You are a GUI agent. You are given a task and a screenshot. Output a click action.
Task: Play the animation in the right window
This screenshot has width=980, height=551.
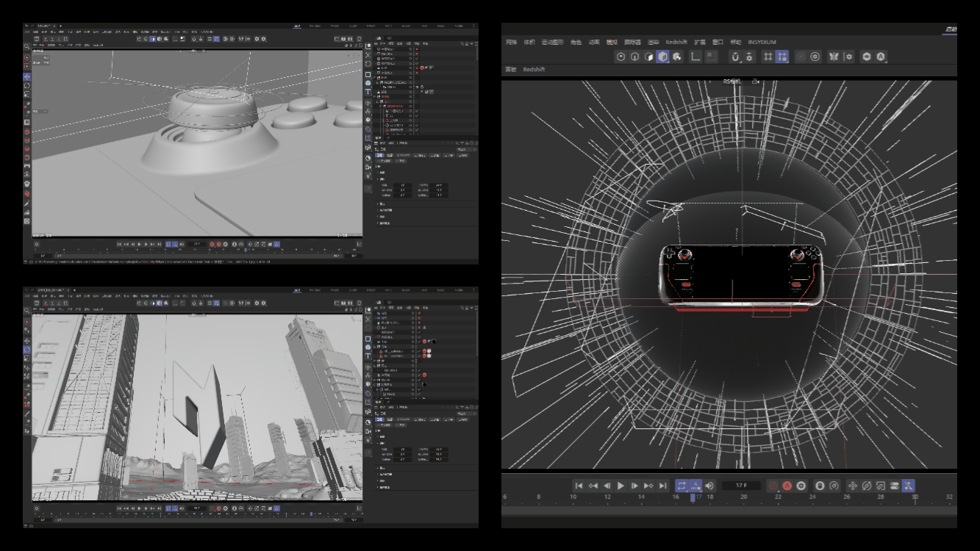coord(621,486)
